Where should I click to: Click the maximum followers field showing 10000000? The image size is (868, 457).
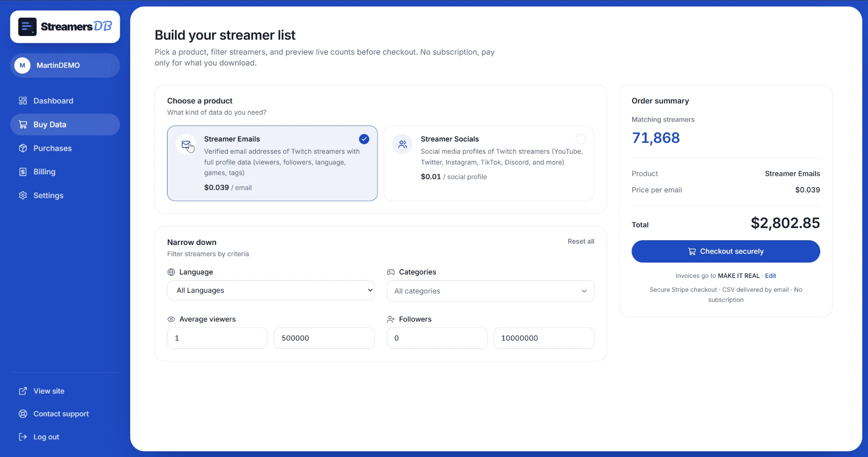[x=544, y=338]
